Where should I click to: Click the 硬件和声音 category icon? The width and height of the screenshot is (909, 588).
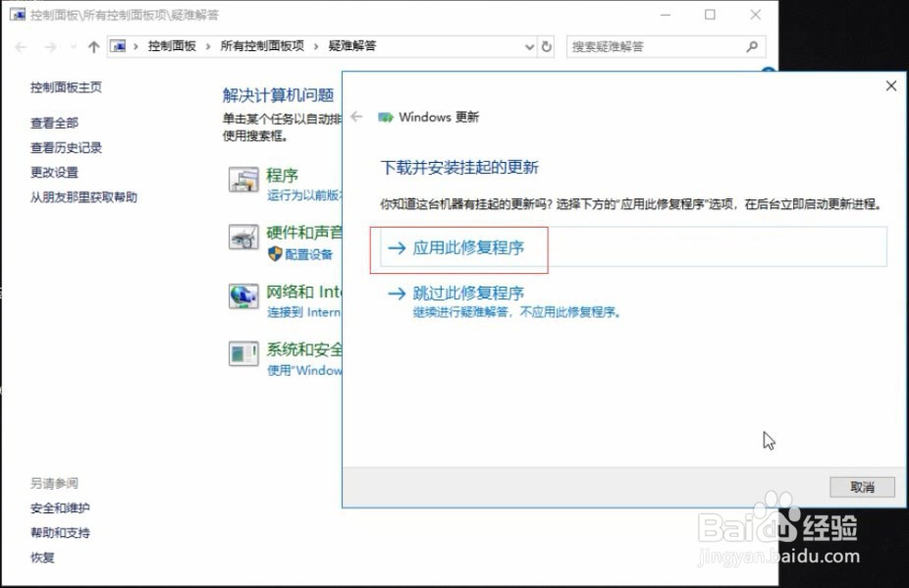[x=243, y=238]
